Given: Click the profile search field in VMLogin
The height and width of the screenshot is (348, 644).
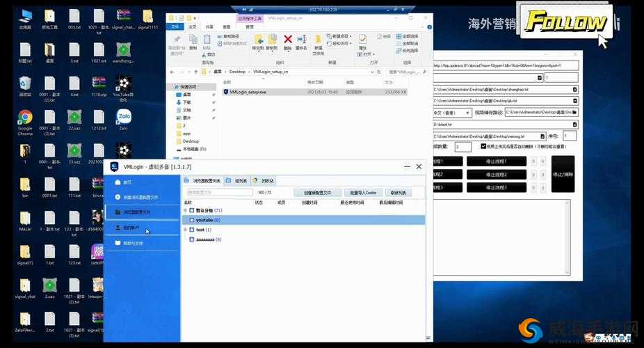Looking at the screenshot, I should [220, 192].
